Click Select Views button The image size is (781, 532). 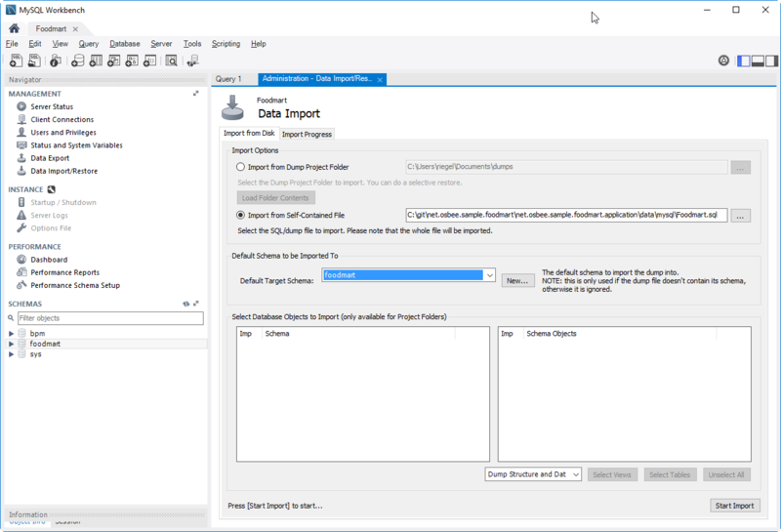coord(612,474)
